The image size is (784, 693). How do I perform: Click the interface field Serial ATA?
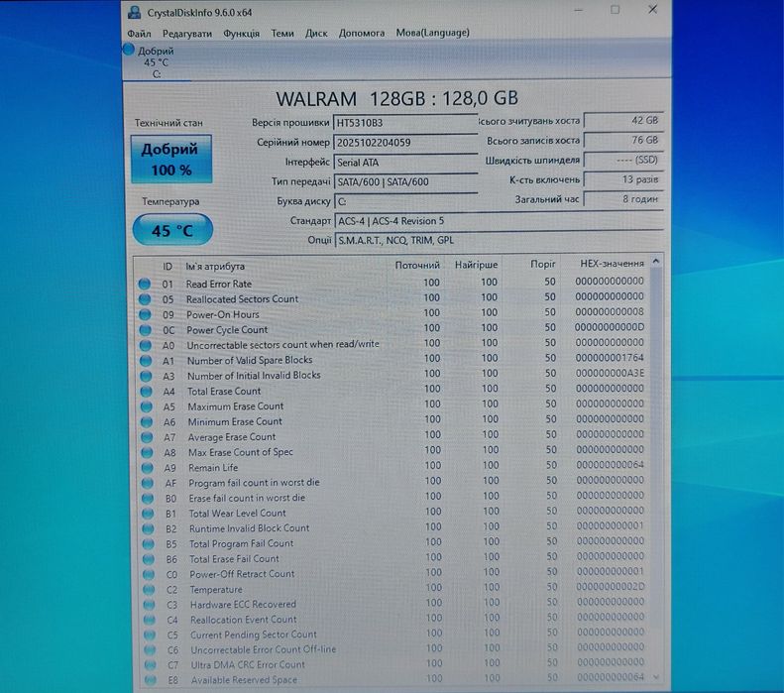coord(405,163)
